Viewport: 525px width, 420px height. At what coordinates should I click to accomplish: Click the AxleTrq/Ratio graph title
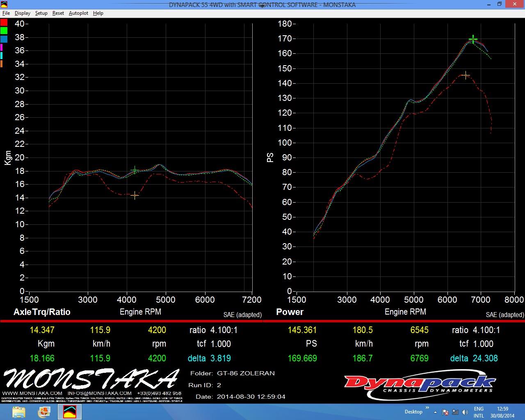click(42, 312)
